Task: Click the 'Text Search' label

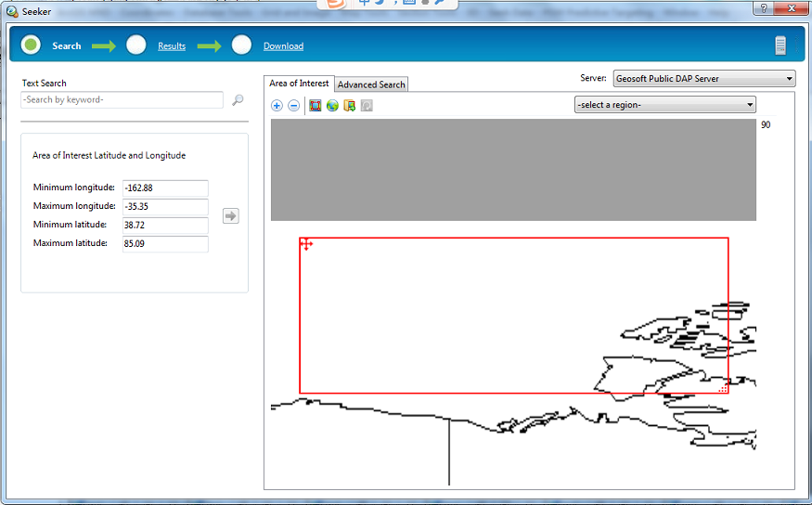Action: 44,83
